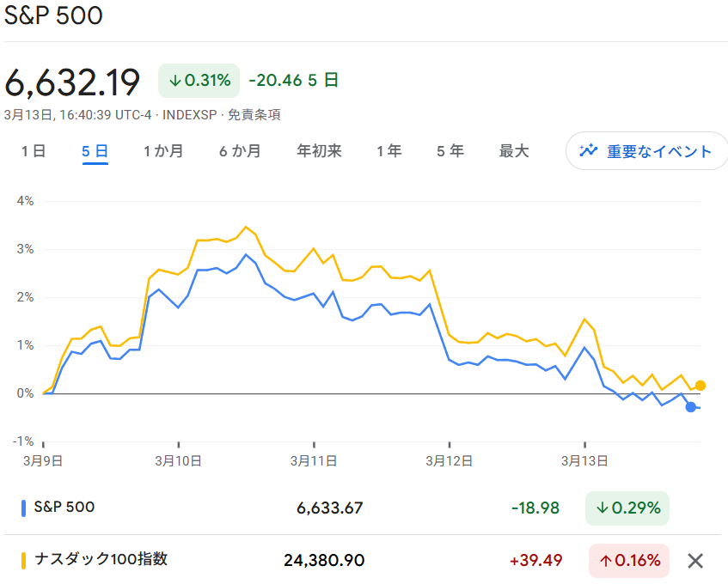The height and width of the screenshot is (584, 728).
Task: Open the 重要なイベント panel
Action: pos(646,150)
